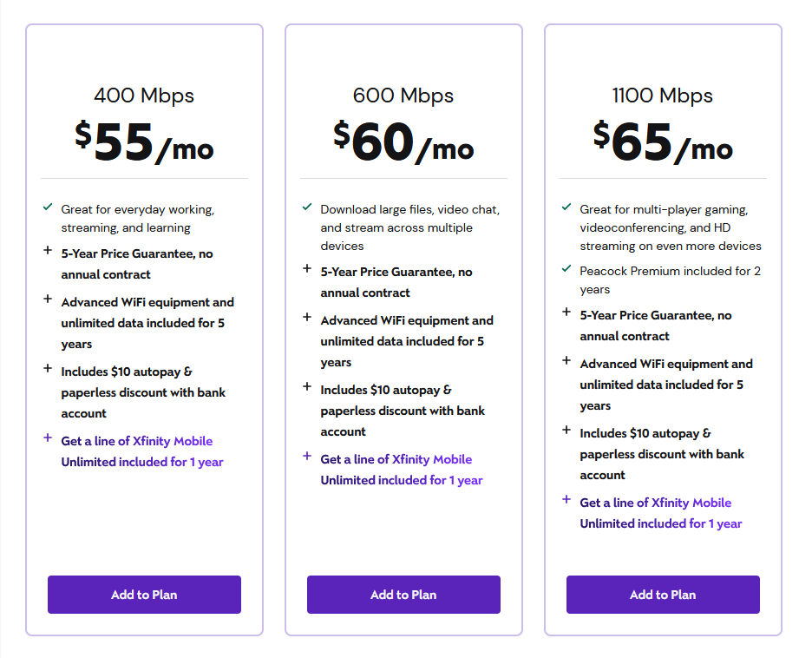The image size is (812, 658).
Task: Click the plus icon next to the $10 autopay discount in the 400 Mbps plan
Action: pyautogui.click(x=48, y=368)
